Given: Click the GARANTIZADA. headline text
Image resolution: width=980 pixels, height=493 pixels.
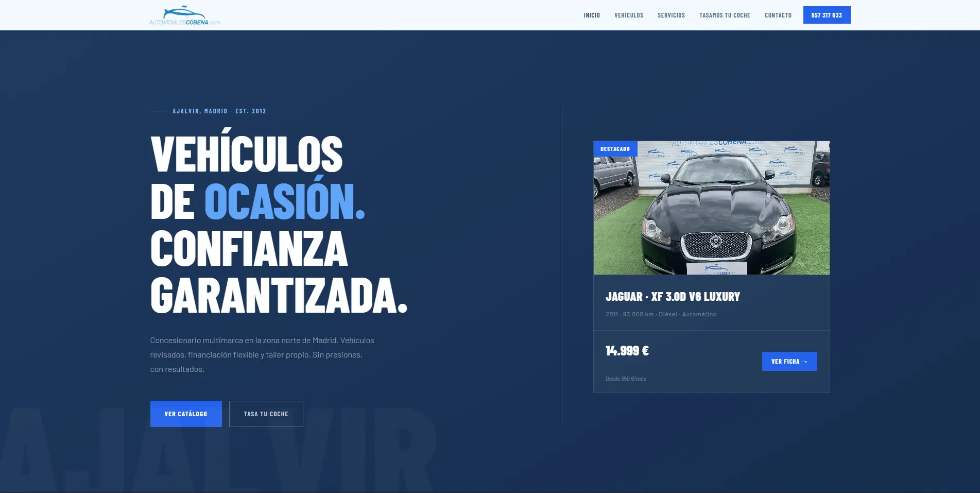Looking at the screenshot, I should click(279, 296).
